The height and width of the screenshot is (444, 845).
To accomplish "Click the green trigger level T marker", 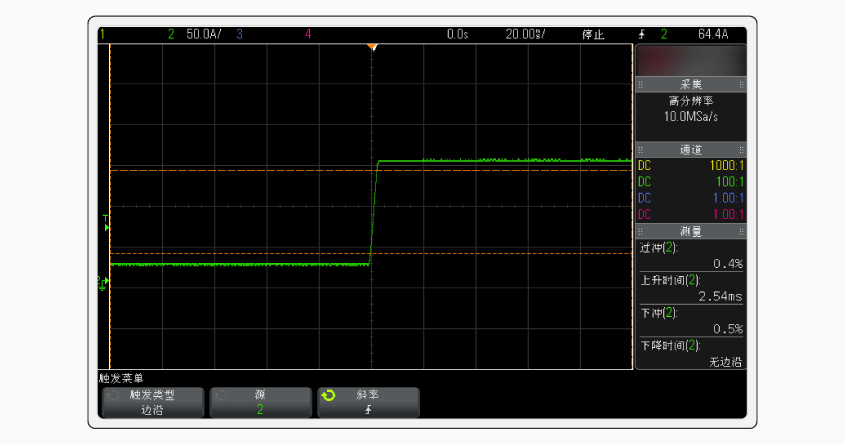I will click(106, 223).
